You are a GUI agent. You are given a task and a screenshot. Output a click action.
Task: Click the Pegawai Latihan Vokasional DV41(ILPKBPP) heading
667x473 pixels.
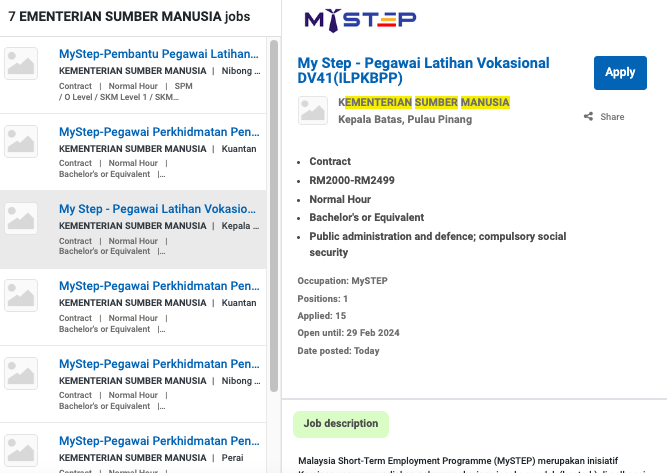tap(424, 71)
